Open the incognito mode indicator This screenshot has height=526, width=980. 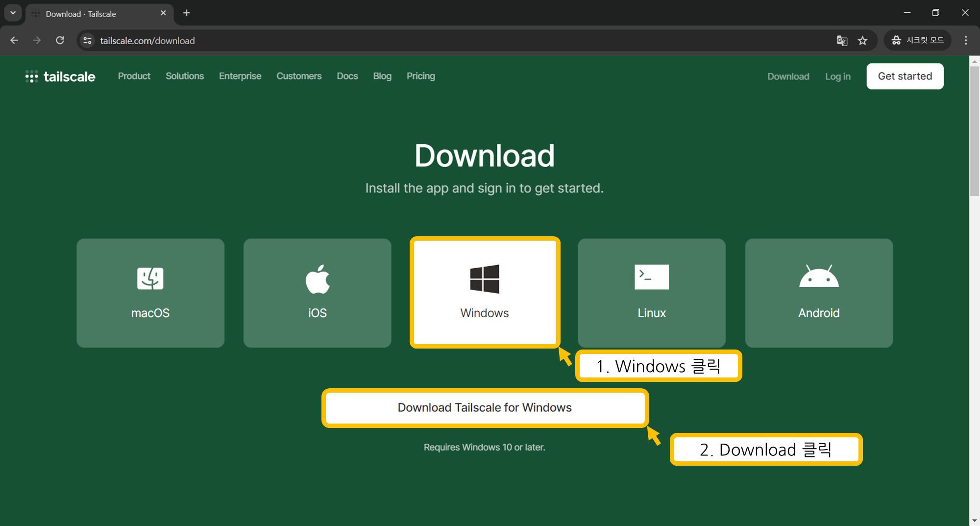pos(917,40)
